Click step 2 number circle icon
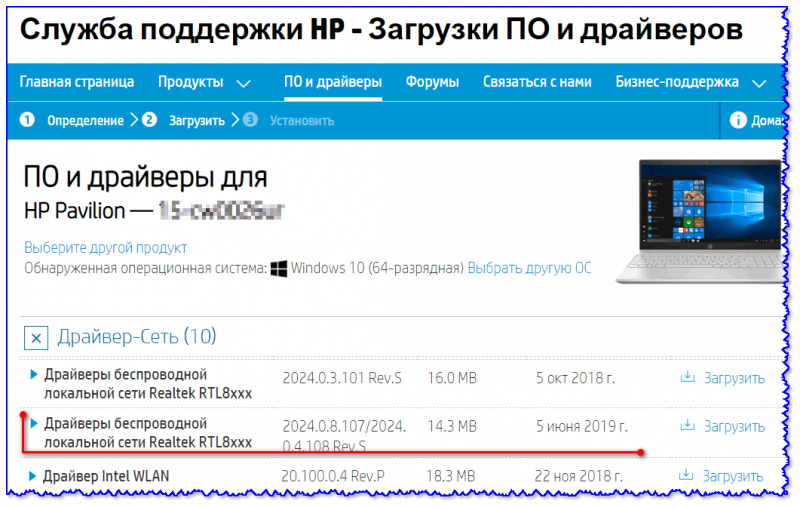Screen dimensions: 800x507 (x=149, y=120)
